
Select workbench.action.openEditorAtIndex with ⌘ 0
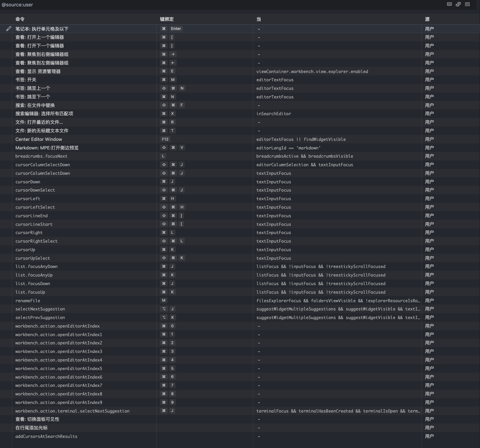(x=57, y=326)
